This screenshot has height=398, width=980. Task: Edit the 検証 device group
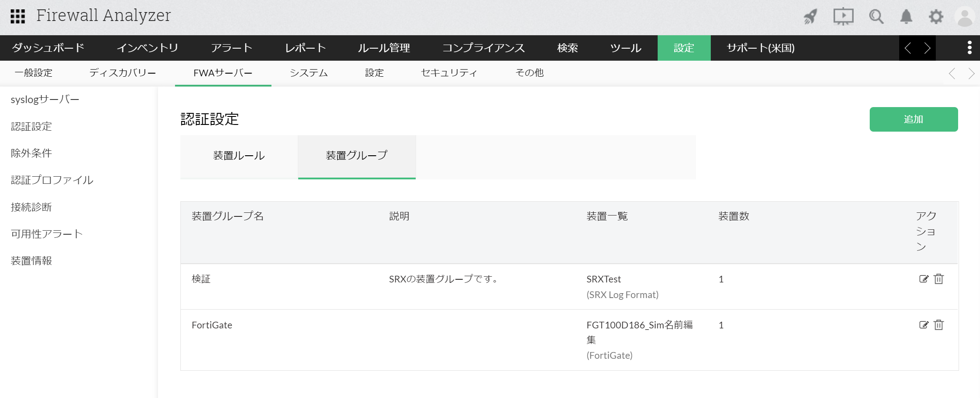click(x=924, y=279)
